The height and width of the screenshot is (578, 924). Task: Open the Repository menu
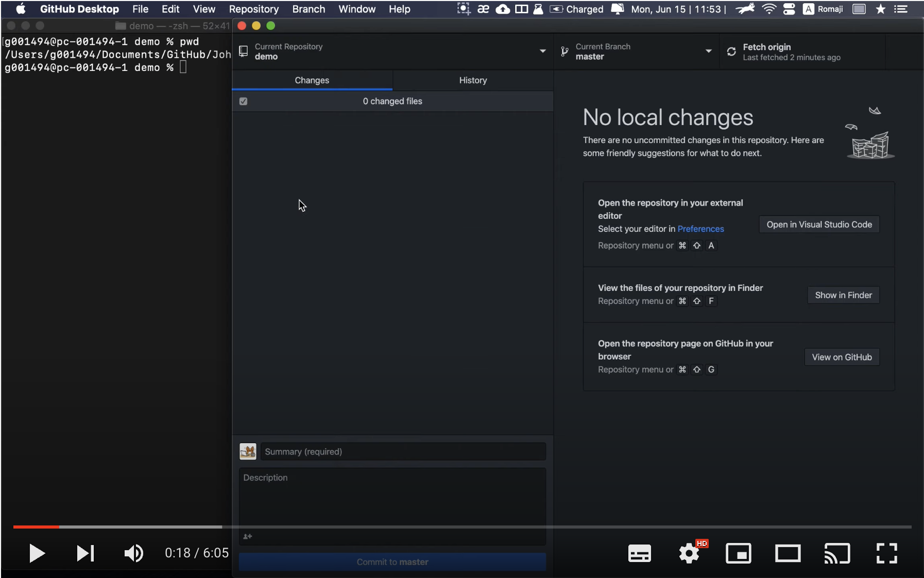pyautogui.click(x=253, y=9)
